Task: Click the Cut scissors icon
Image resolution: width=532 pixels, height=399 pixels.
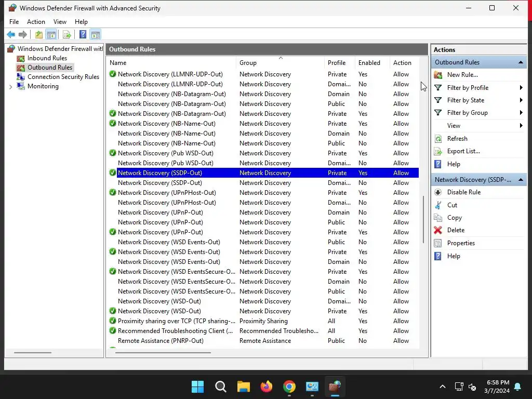Action: pos(438,205)
